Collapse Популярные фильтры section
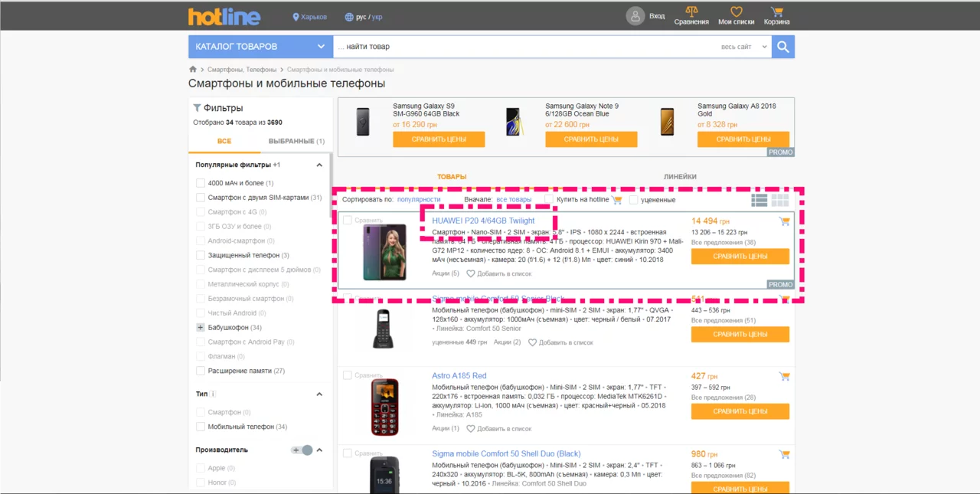 (320, 165)
